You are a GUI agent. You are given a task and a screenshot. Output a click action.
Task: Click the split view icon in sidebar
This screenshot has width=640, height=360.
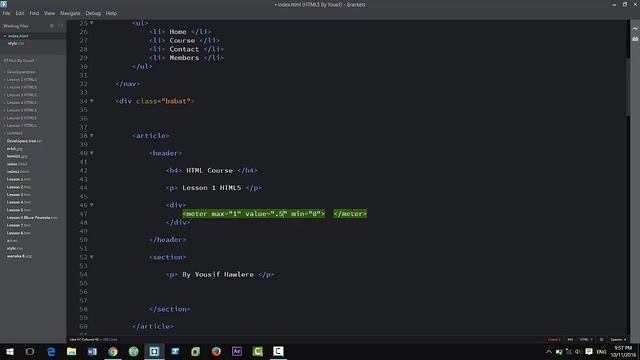click(60, 26)
